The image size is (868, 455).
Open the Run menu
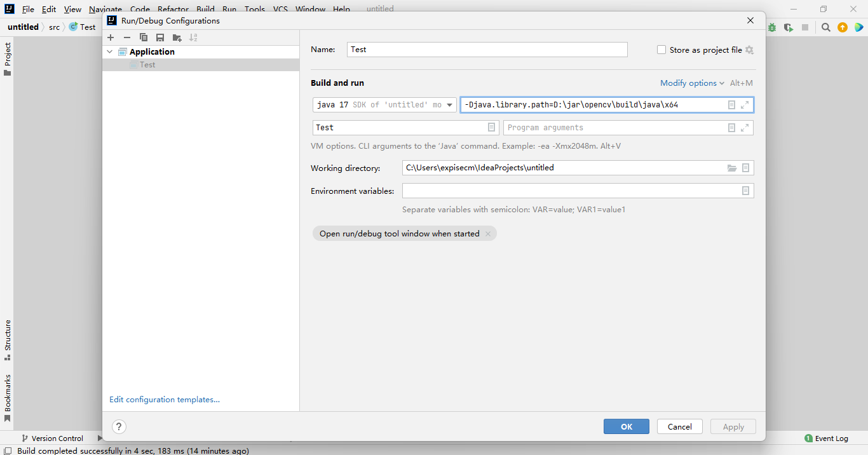click(x=229, y=9)
